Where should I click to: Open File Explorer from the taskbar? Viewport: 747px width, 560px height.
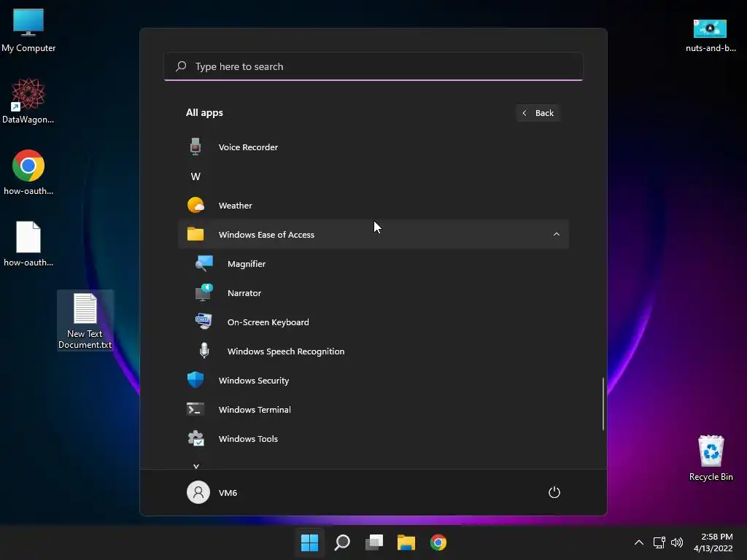pyautogui.click(x=406, y=542)
